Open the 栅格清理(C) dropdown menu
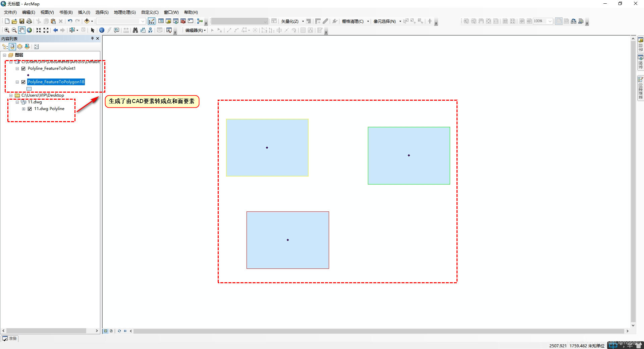 [356, 21]
